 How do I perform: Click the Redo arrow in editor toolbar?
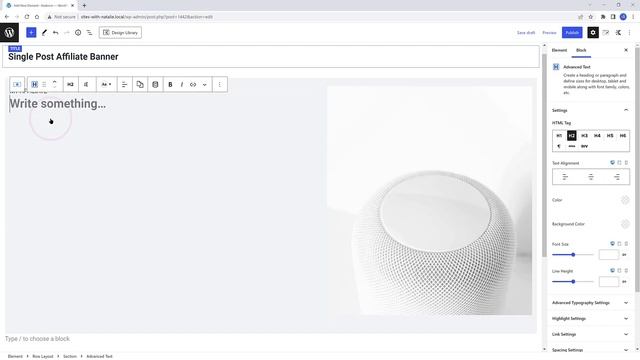(67, 33)
